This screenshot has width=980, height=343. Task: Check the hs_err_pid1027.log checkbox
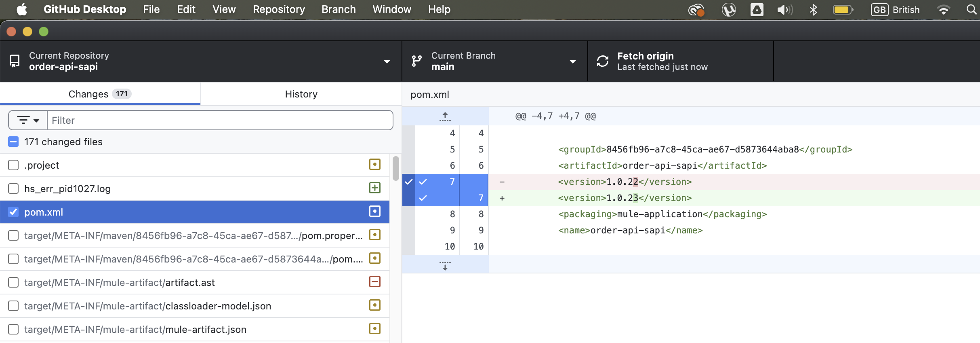13,188
